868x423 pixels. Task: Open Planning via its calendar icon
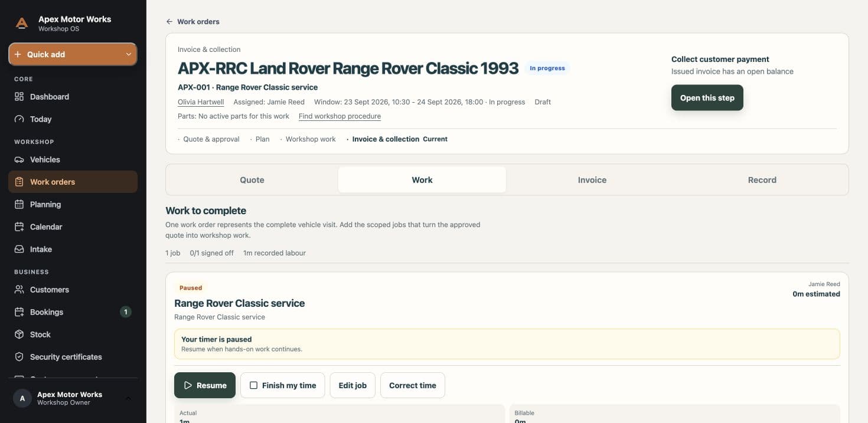coord(19,205)
